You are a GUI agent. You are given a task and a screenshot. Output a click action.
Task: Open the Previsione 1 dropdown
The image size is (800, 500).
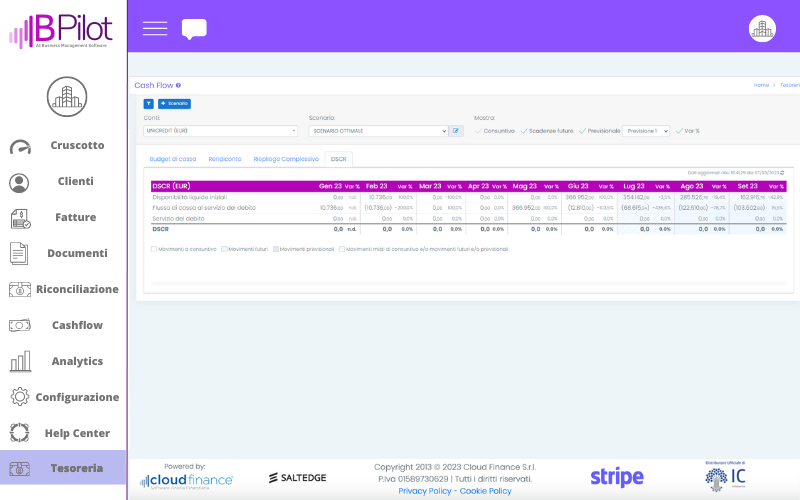pos(646,131)
